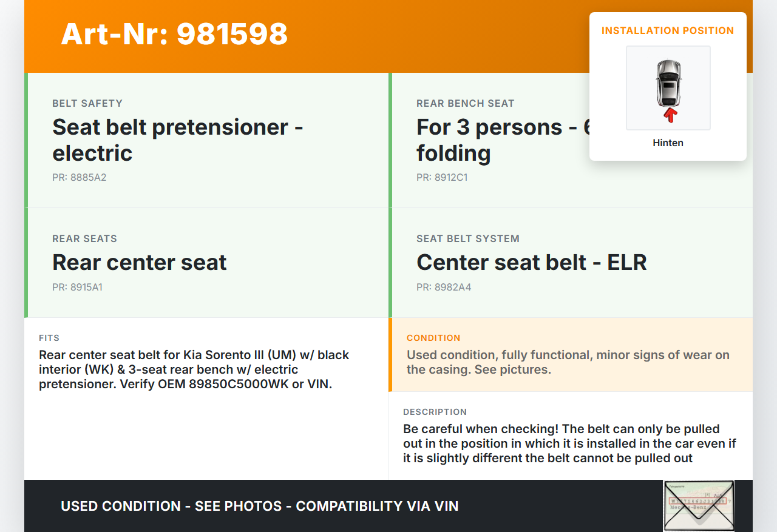Image resolution: width=777 pixels, height=532 pixels.
Task: Click the Seat Belt System category label
Action: 467,239
